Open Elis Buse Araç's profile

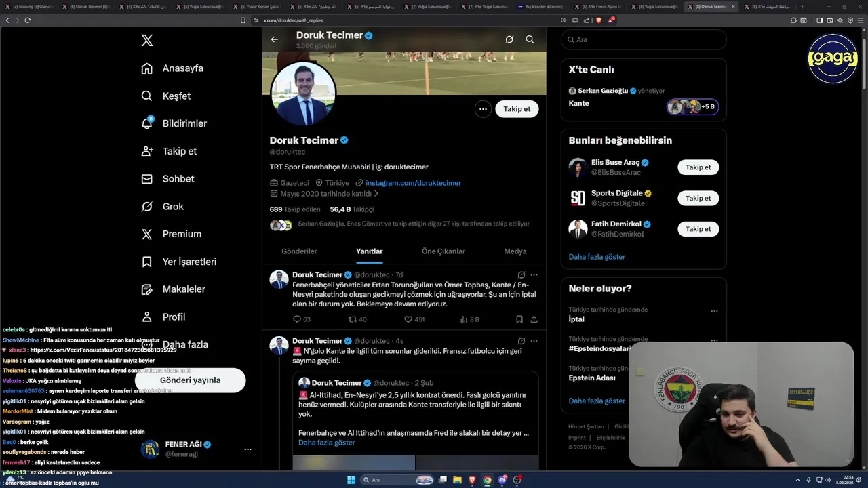point(616,163)
